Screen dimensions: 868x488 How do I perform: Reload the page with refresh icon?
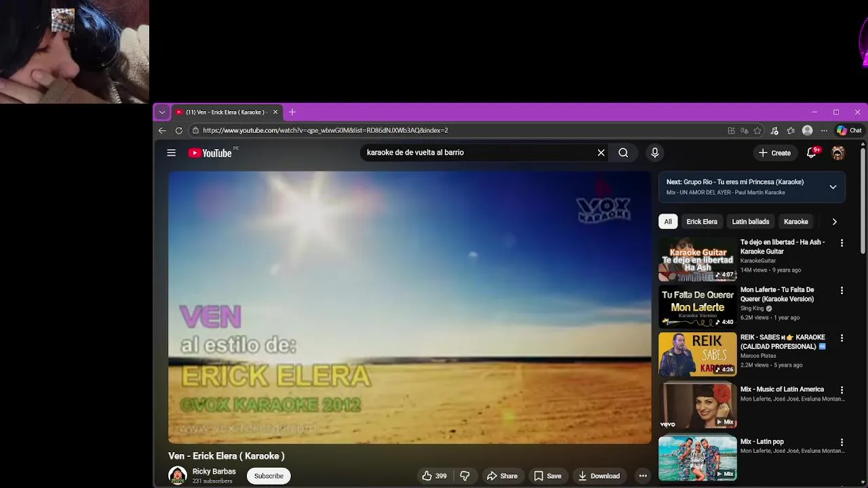[x=179, y=130]
